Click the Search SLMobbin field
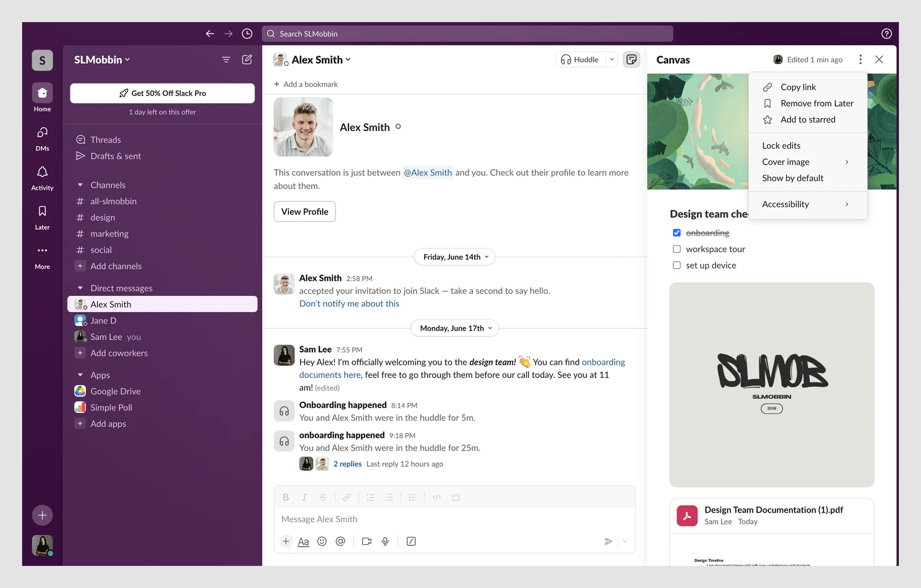 coord(467,34)
